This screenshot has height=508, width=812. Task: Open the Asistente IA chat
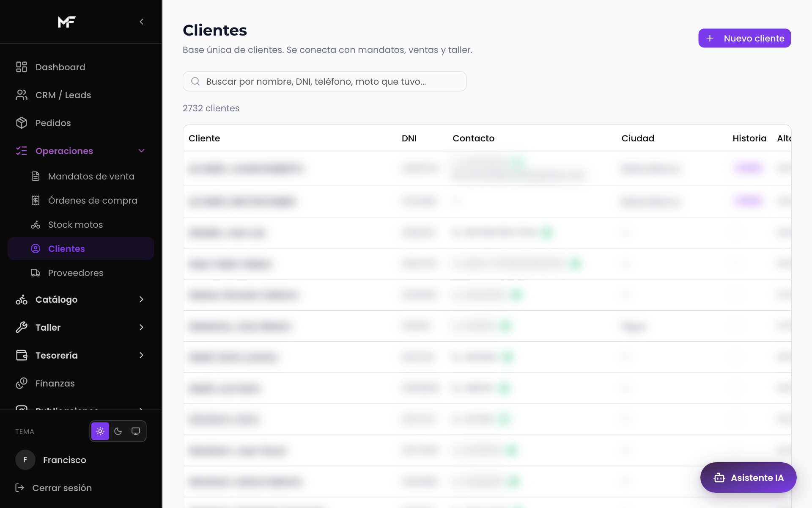pos(748,478)
